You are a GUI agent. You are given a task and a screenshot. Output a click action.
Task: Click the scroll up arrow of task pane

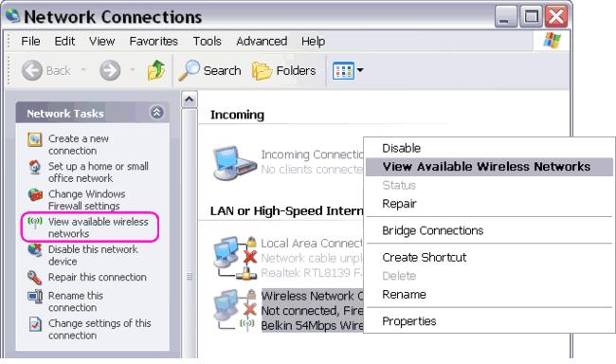coord(190,100)
